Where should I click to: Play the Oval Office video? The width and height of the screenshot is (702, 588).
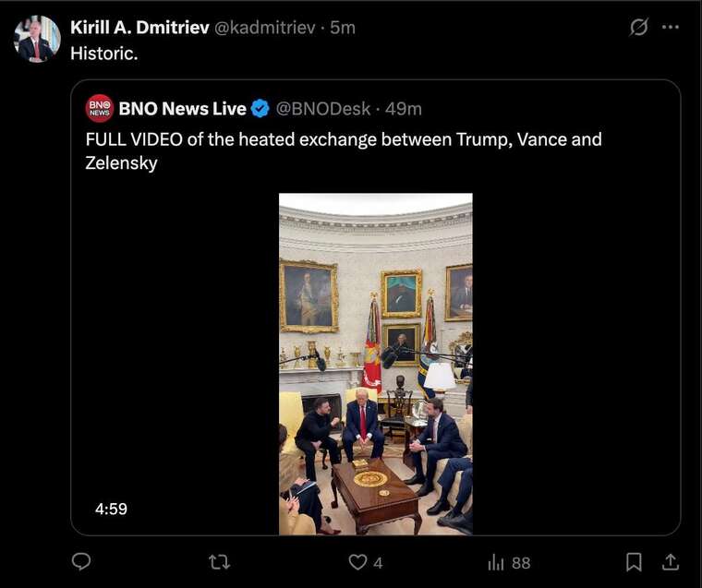pyautogui.click(x=376, y=364)
